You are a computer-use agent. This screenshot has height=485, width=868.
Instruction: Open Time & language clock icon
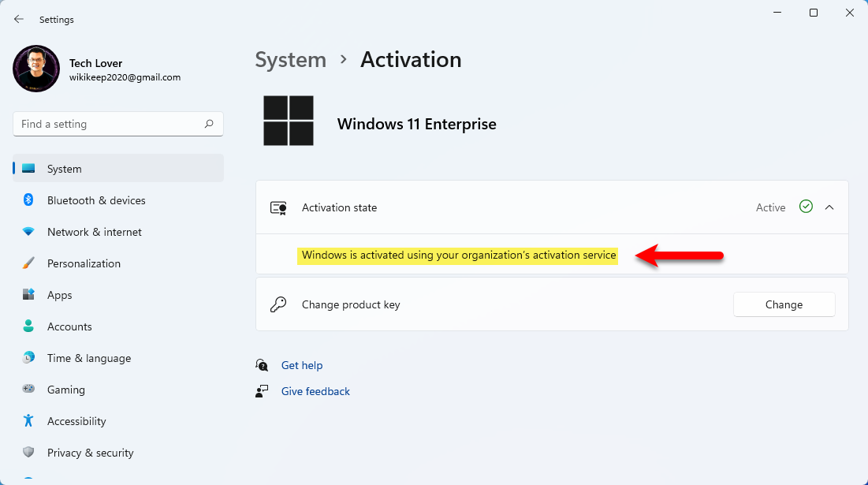[x=28, y=358]
